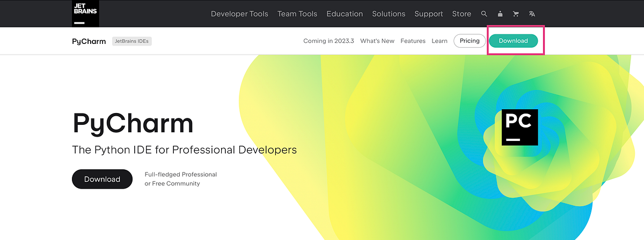Click the black Download button
644x240 pixels.
[102, 179]
